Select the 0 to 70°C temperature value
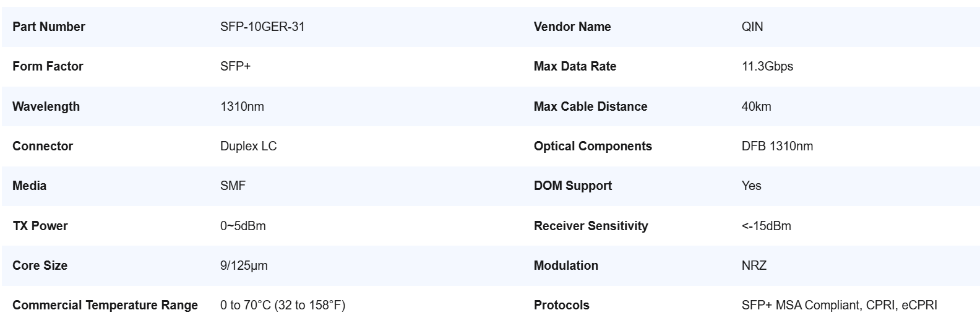This screenshot has width=980, height=323. [283, 305]
